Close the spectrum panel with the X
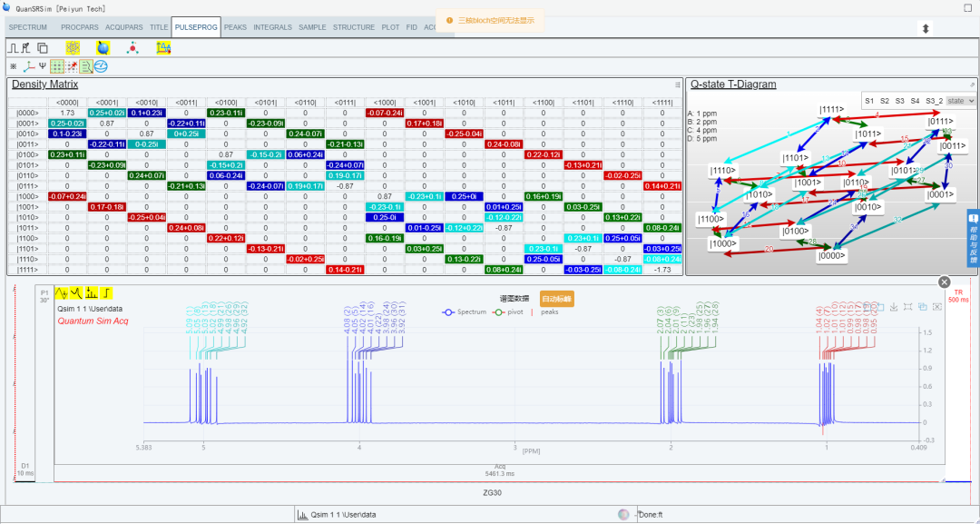The image size is (980, 524). click(x=944, y=282)
